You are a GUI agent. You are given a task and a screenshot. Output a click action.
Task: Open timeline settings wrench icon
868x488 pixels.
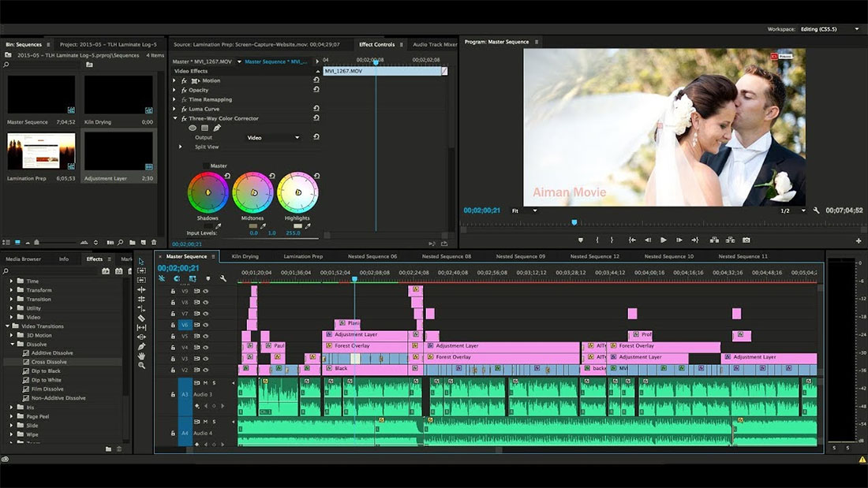(223, 278)
